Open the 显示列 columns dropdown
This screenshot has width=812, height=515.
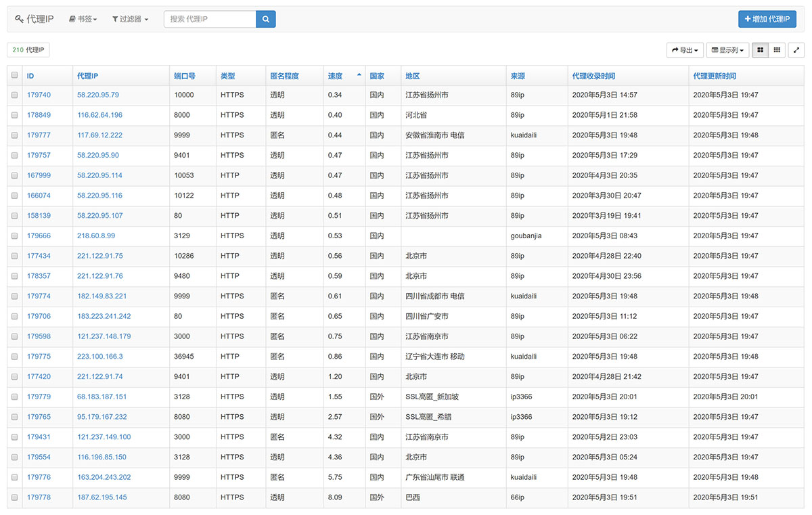[x=727, y=50]
